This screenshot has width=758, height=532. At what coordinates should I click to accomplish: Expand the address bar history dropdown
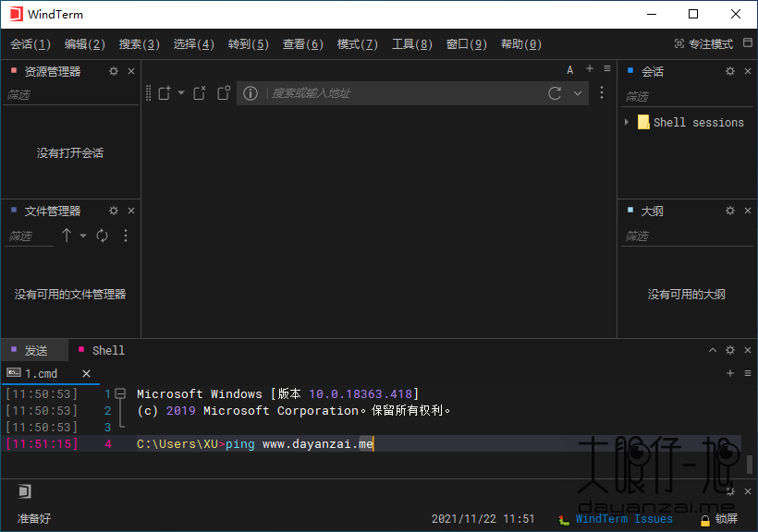click(578, 92)
